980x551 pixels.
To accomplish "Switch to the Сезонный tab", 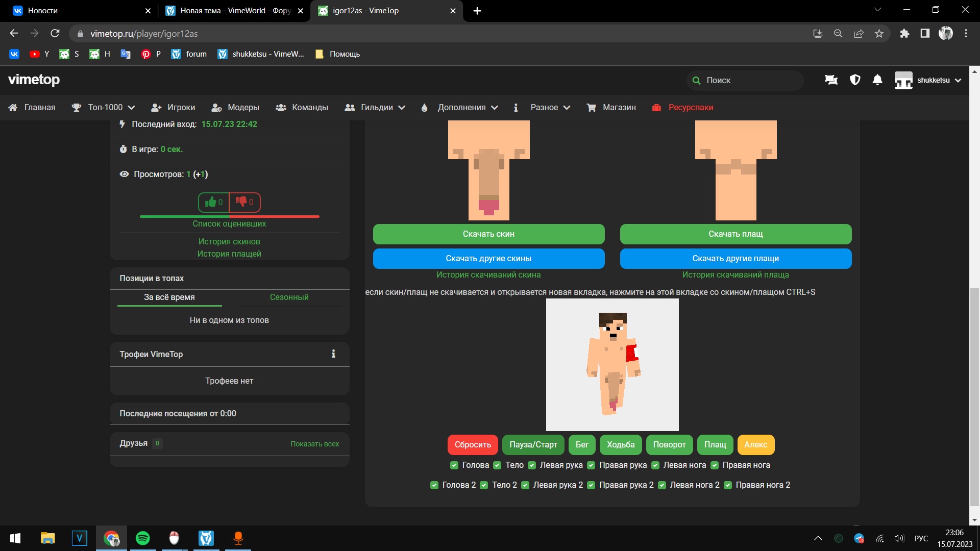I will [289, 297].
